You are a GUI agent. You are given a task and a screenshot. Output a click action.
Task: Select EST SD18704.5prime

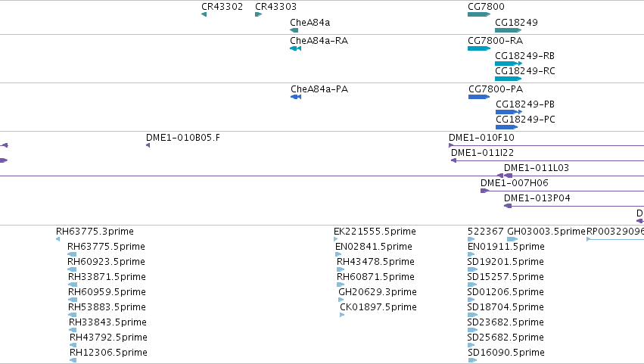click(506, 307)
